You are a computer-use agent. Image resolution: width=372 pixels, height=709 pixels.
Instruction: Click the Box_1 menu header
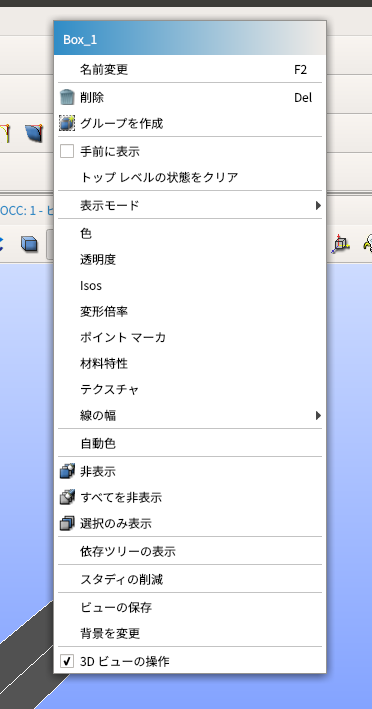click(x=189, y=39)
